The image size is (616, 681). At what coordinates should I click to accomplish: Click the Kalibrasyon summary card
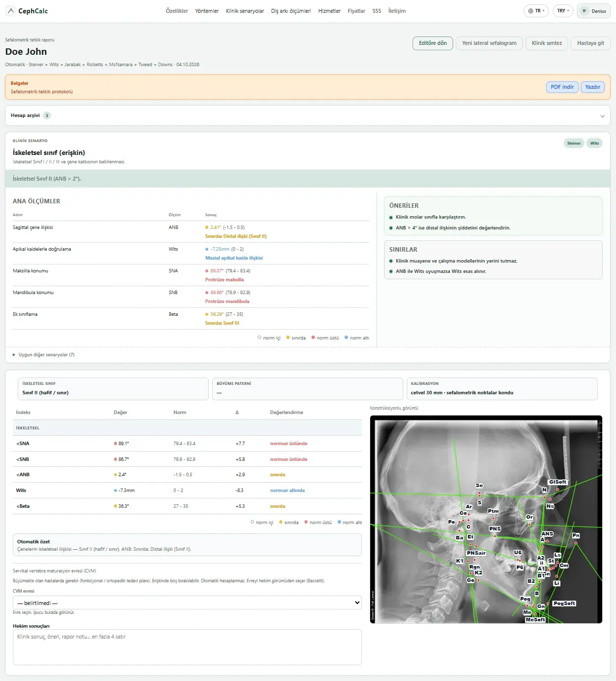coord(502,389)
